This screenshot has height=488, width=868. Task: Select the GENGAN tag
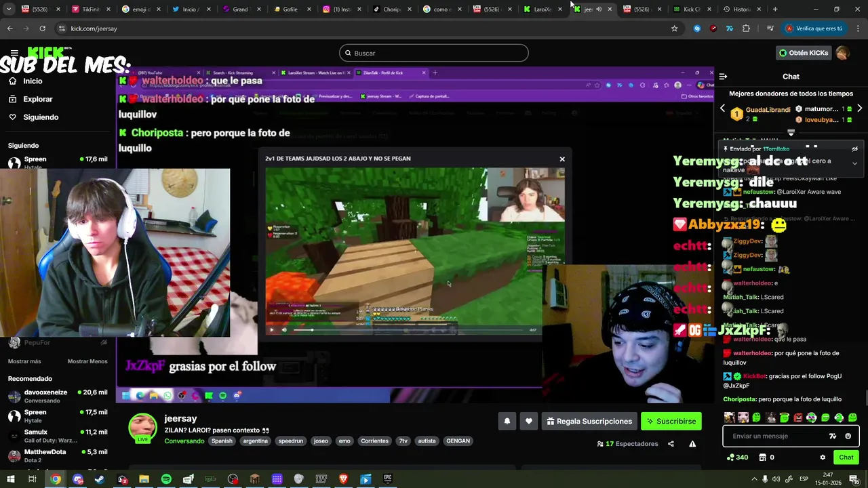(458, 441)
